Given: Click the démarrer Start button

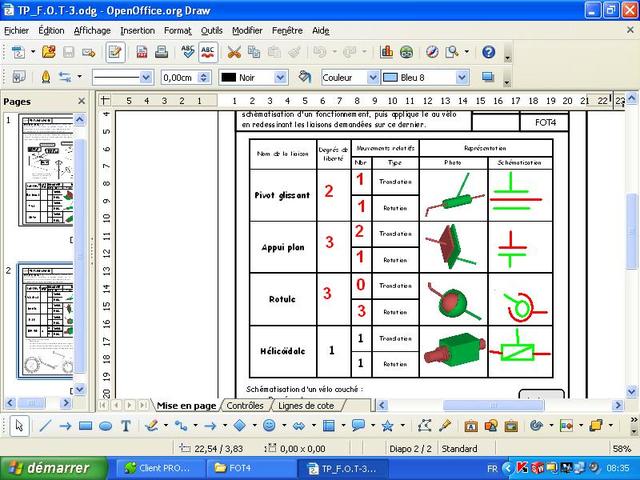Looking at the screenshot, I should point(54,468).
